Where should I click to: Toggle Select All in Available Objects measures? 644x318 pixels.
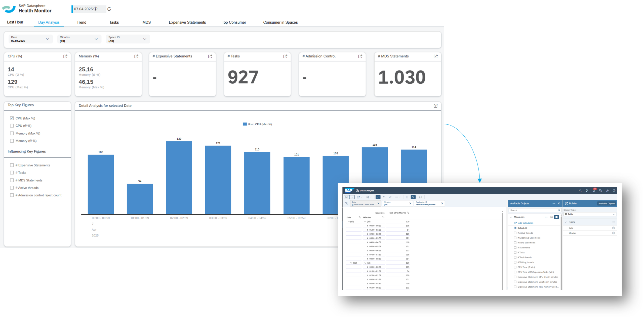tap(515, 228)
